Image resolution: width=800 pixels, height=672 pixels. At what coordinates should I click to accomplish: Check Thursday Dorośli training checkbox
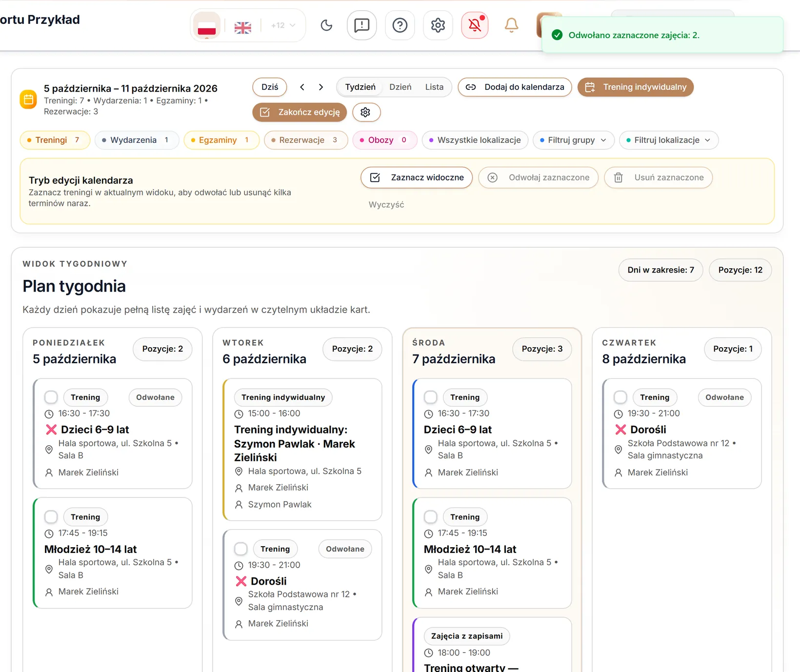click(x=620, y=397)
